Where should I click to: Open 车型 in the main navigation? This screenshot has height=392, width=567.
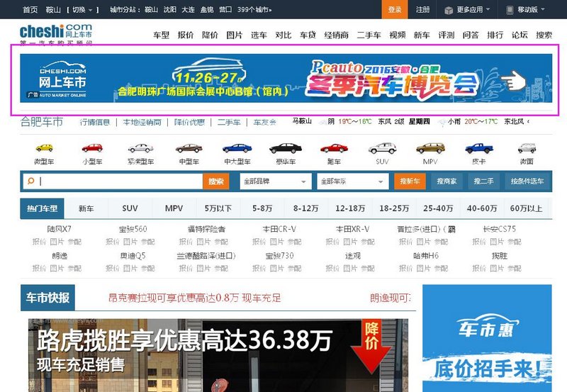[161, 35]
